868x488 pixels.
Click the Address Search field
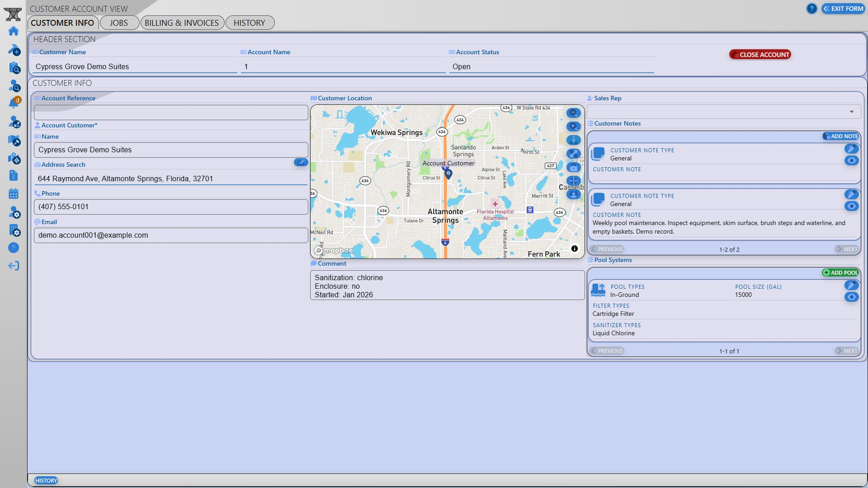[x=171, y=179]
